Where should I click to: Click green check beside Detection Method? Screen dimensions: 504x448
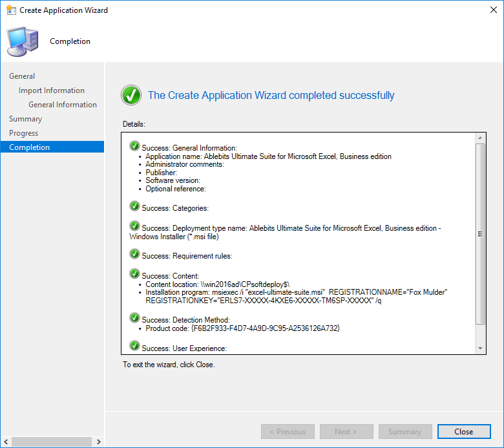(x=134, y=317)
